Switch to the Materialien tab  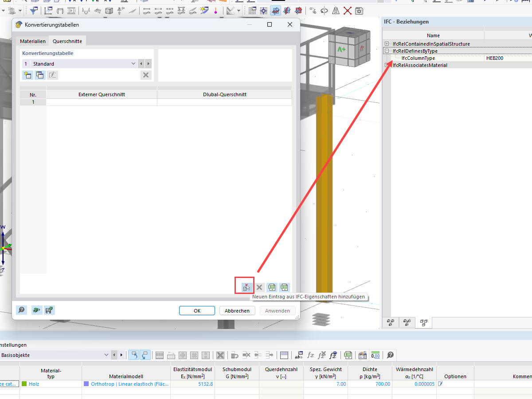point(33,41)
